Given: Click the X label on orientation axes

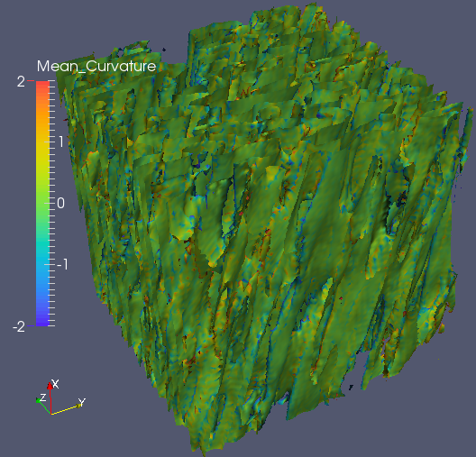Looking at the screenshot, I should click(55, 384).
